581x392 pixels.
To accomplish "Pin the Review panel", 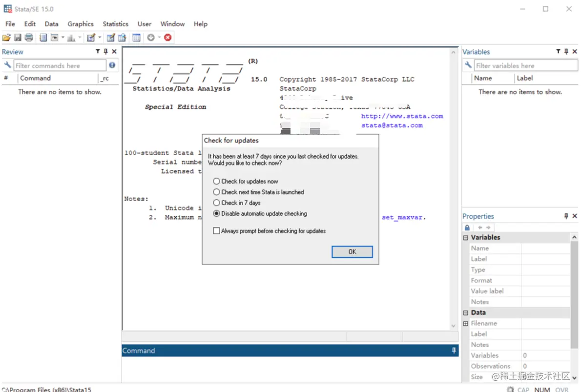I will point(105,51).
